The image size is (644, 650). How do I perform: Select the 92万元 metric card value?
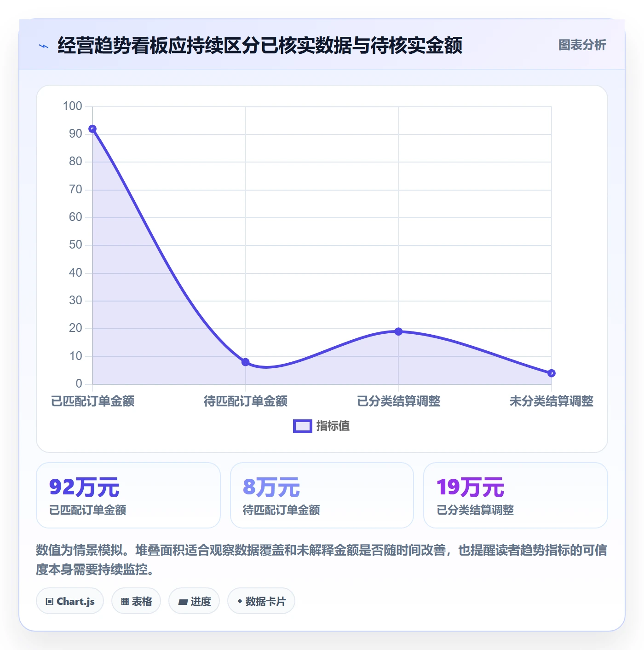click(x=84, y=487)
